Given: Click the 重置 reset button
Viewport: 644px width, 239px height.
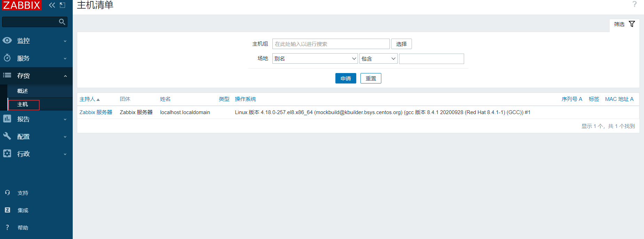Looking at the screenshot, I should (371, 78).
